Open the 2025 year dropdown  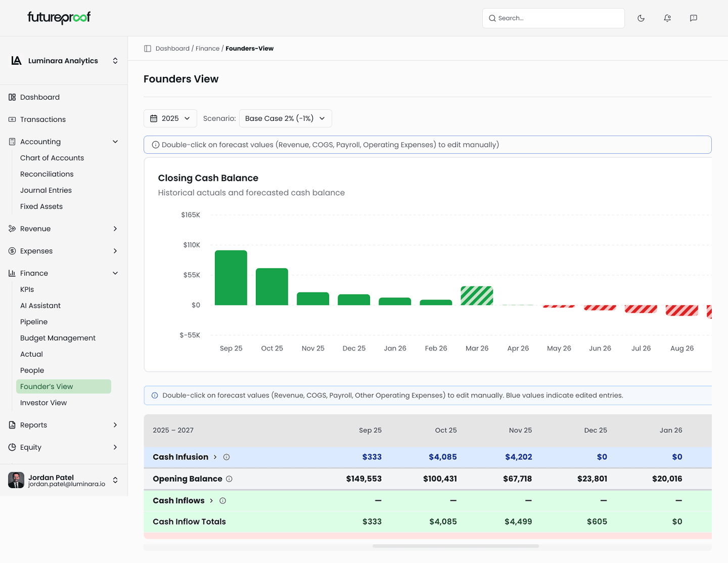point(170,118)
